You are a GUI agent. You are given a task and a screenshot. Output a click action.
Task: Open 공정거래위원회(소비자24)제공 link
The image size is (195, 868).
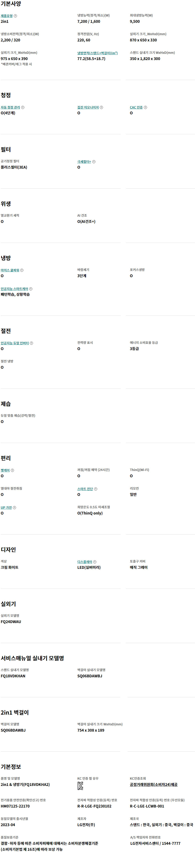pos(154,785)
